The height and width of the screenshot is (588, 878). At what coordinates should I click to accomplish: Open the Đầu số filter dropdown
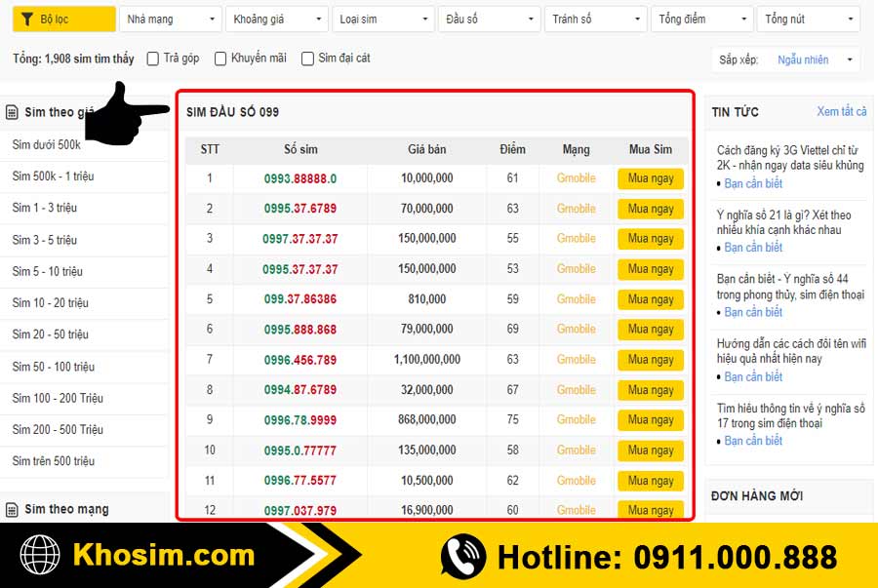point(489,18)
